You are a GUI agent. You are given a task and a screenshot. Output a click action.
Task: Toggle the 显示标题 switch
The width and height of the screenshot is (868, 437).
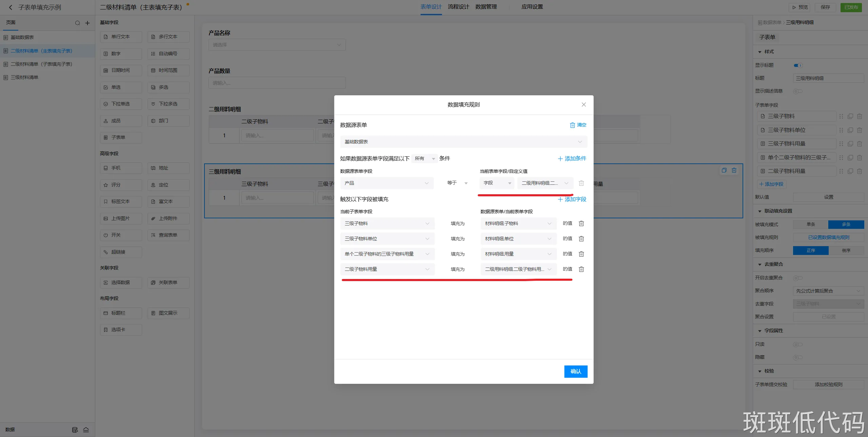(798, 65)
